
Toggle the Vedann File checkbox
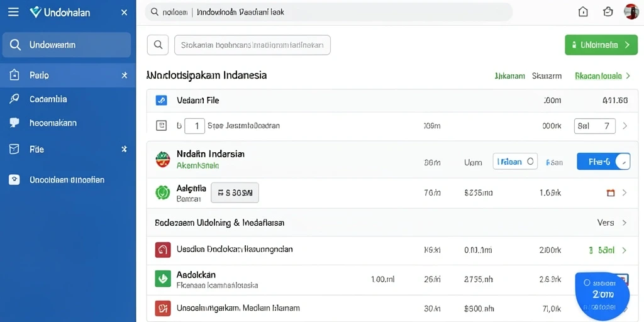pos(162,100)
